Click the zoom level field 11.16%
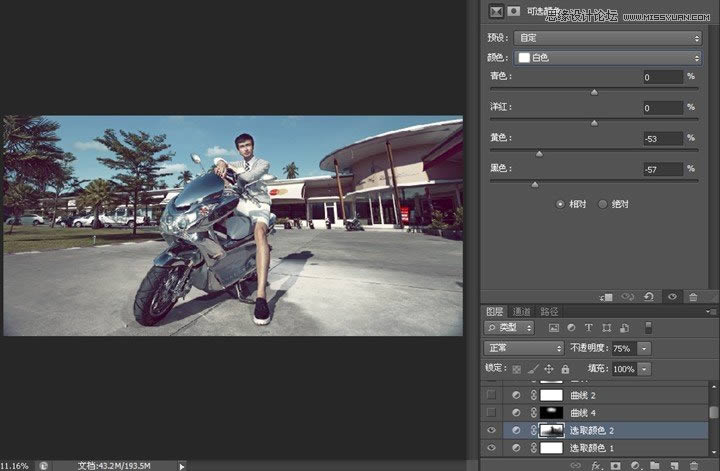720x471 pixels. point(15,466)
